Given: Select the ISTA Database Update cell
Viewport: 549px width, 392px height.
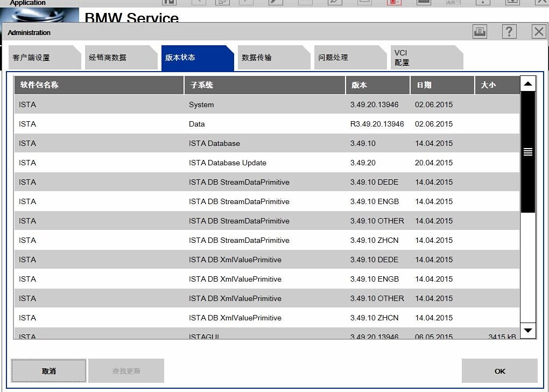Looking at the screenshot, I should pos(228,163).
